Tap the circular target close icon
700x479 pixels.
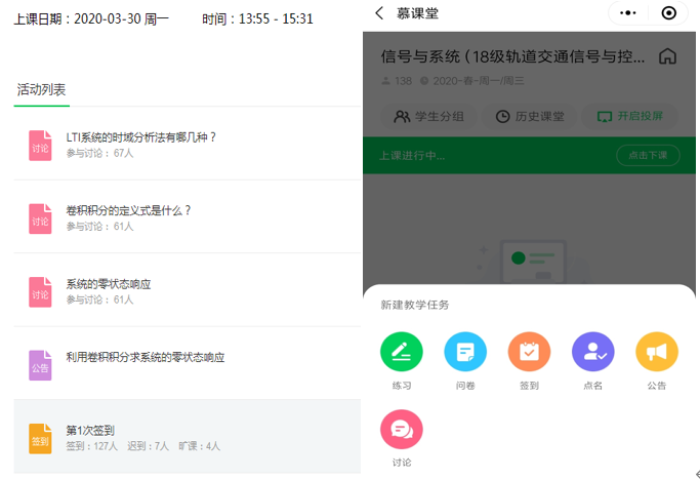(x=668, y=13)
